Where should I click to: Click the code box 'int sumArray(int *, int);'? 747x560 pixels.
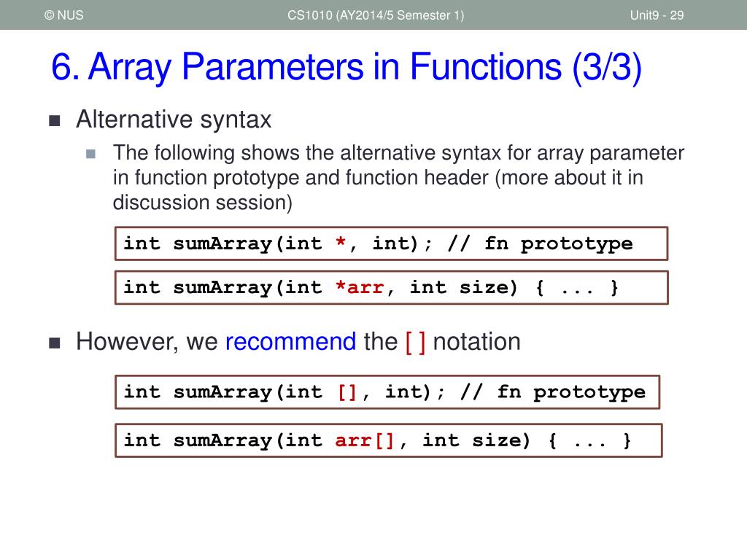(391, 244)
